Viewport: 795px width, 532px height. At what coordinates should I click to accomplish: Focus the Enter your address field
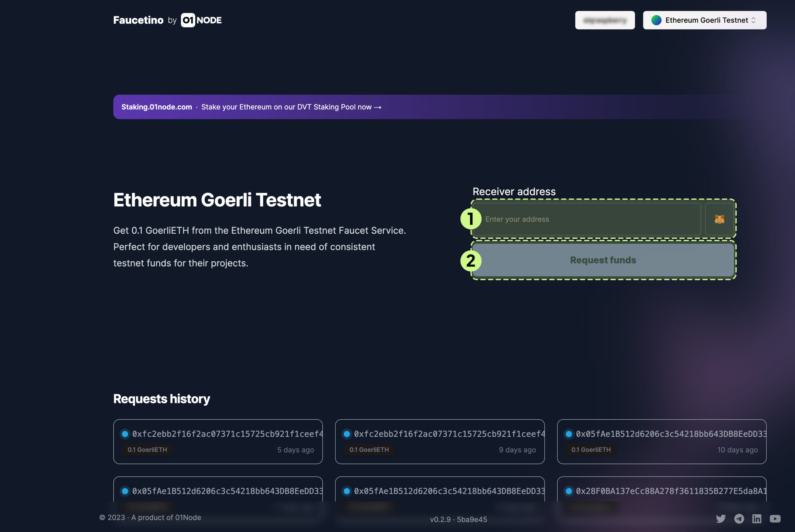click(586, 219)
